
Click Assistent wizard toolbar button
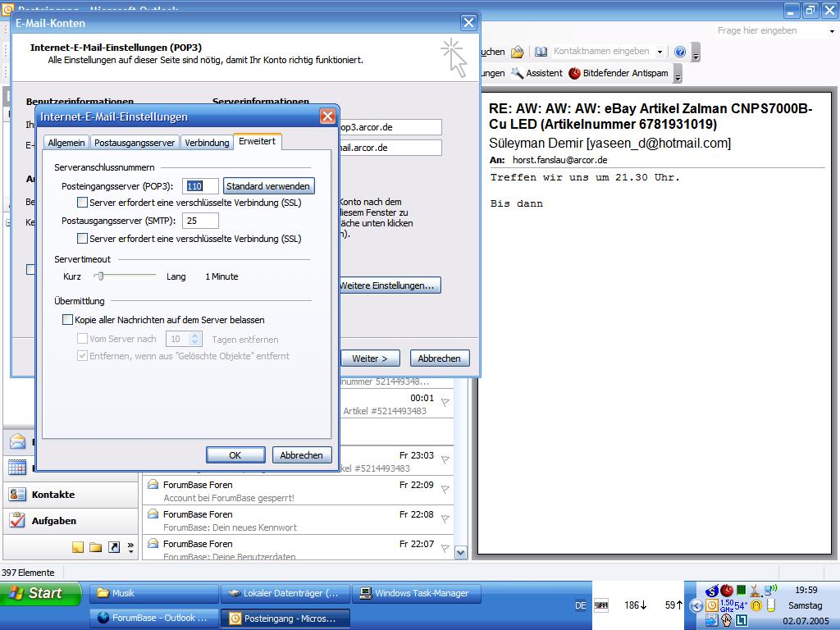pos(536,73)
